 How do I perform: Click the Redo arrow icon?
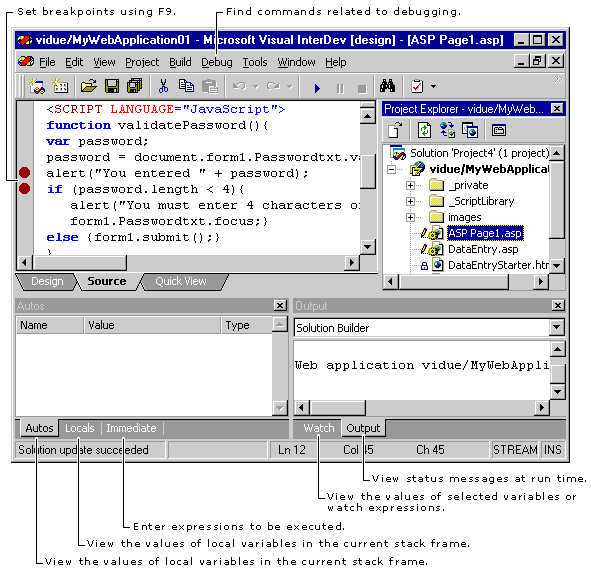(x=273, y=86)
